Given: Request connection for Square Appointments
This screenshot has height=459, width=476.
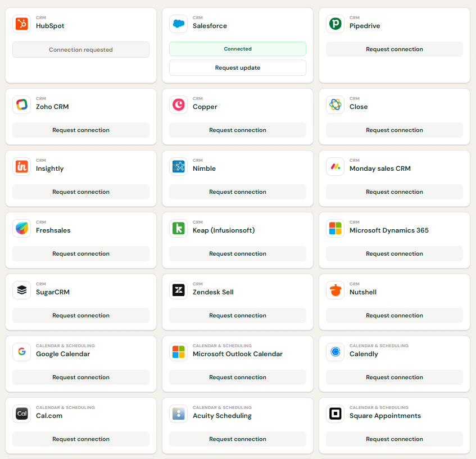Looking at the screenshot, I should pos(395,439).
